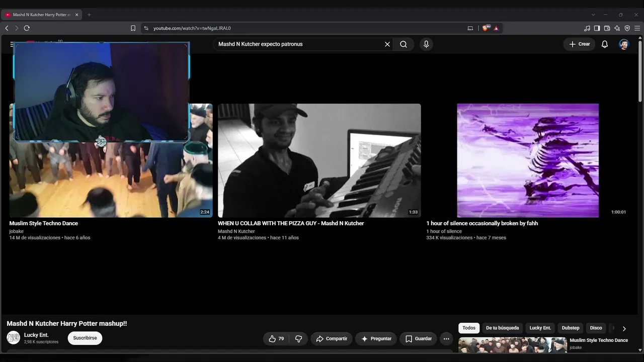Select the 'De tu búsqueda' chip
This screenshot has width=644, height=362.
502,328
